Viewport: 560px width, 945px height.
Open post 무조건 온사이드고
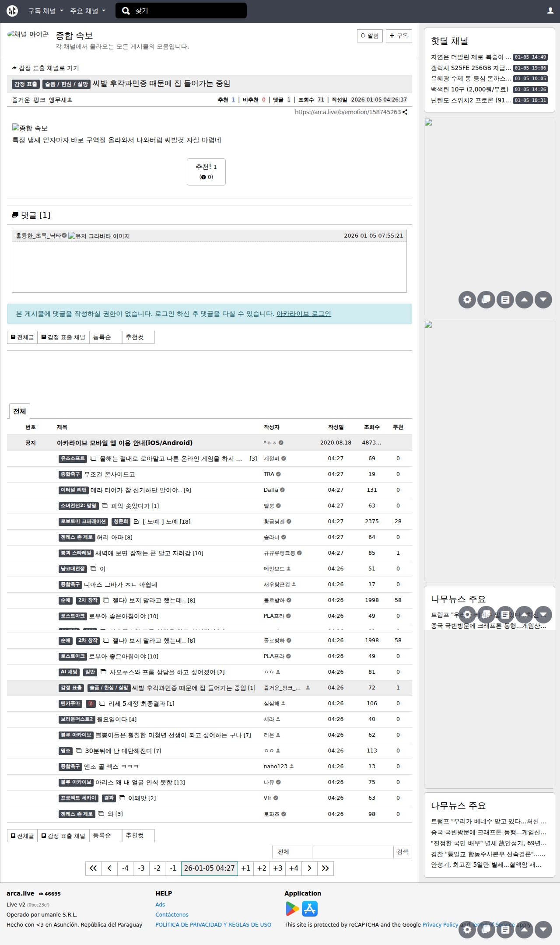109,474
